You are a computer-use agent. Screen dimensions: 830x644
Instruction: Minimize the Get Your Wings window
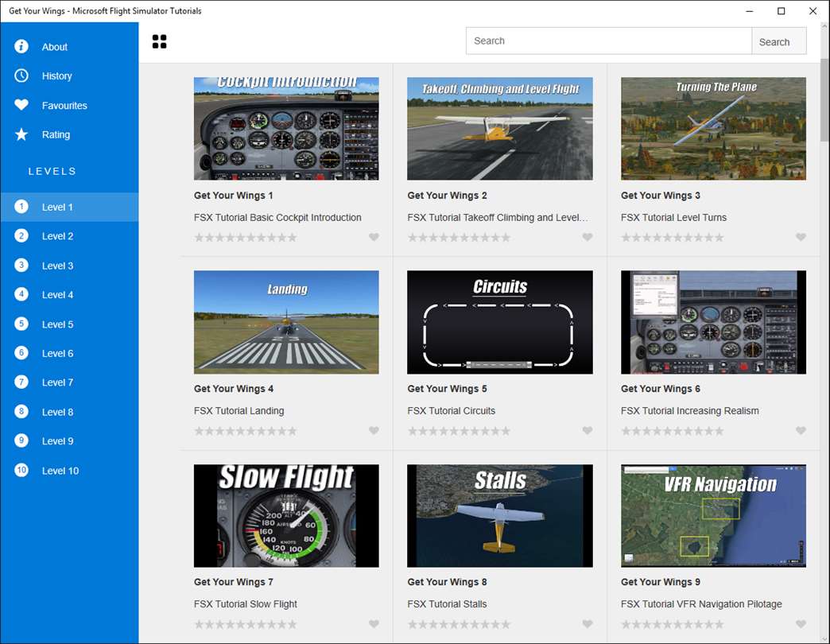click(x=749, y=11)
